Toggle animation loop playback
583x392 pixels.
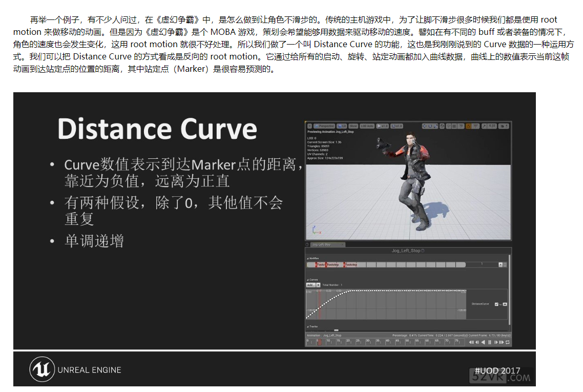pyautogui.click(x=508, y=342)
